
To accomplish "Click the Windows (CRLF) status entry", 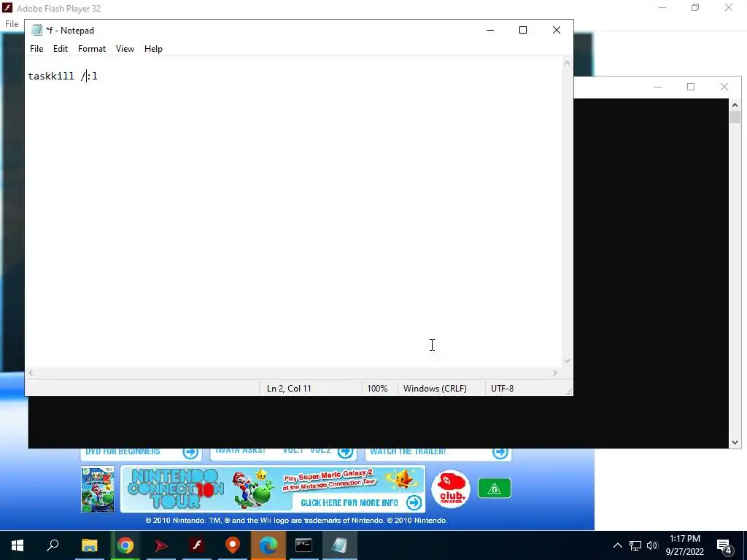I will point(435,389).
